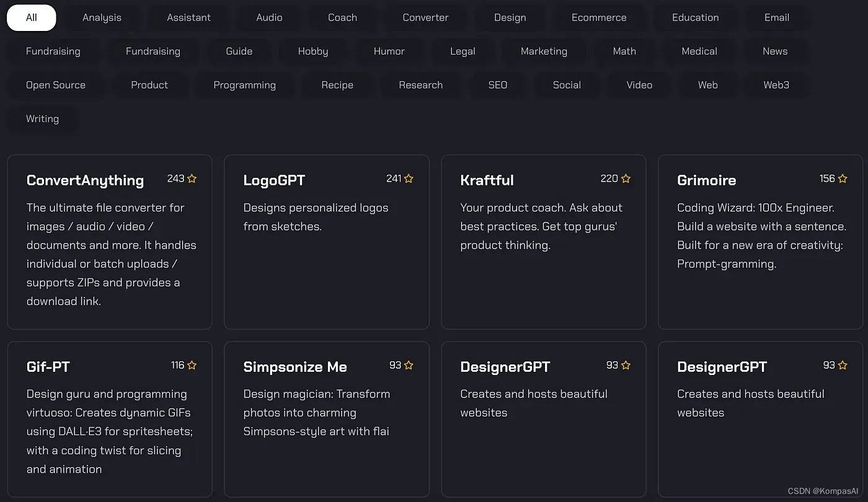Select the SEO filter pill

[498, 85]
